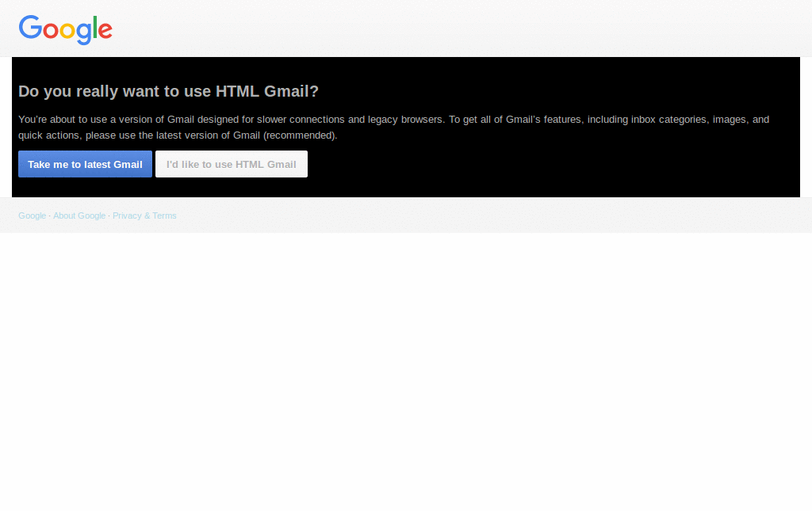Click the 'Do you really want to use HTML Gmail?' heading
The height and width of the screenshot is (511, 812).
point(168,91)
